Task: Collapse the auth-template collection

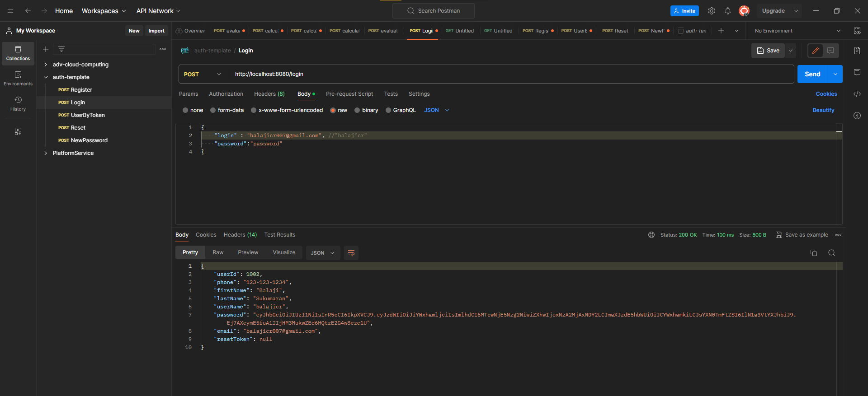Action: click(x=46, y=77)
